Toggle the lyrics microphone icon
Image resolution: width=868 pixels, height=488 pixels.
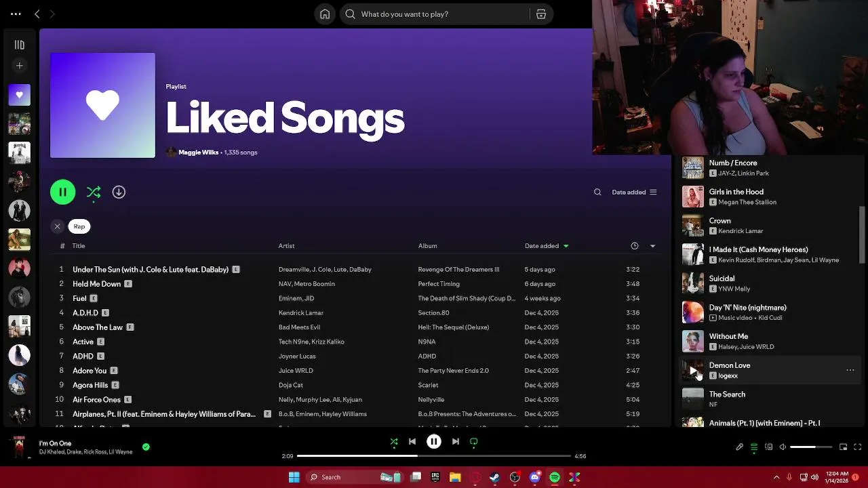pos(740,447)
